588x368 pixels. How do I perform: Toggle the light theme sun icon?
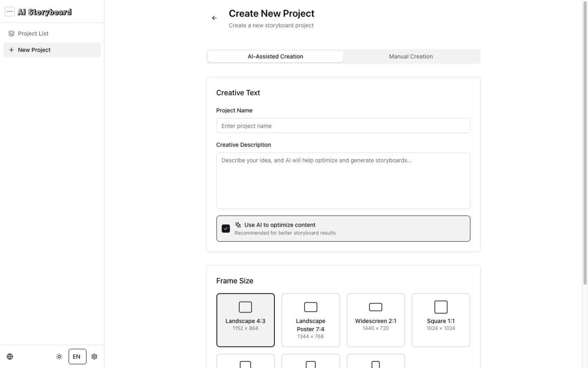coord(59,357)
